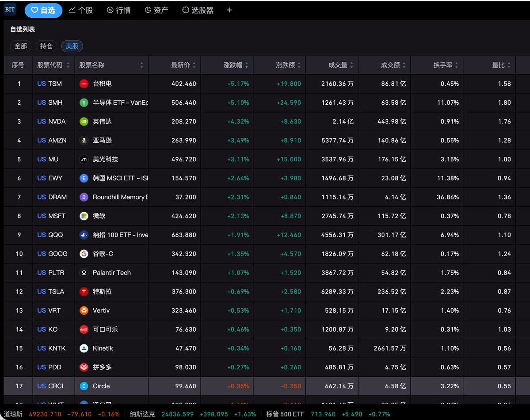The height and width of the screenshot is (420, 530).
Task: Click the 自选 button
Action: tap(43, 10)
